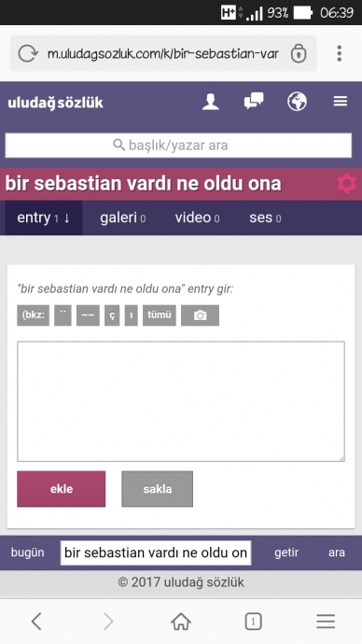Focus the başlık/yazar ara search field
The image size is (362, 644).
tap(178, 145)
